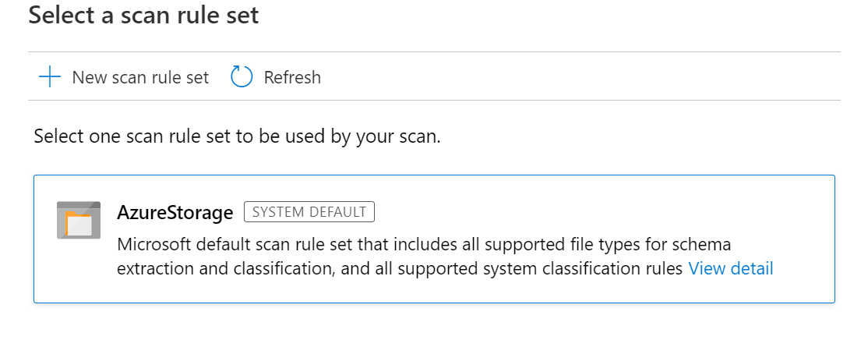
Task: Click the 'New scan rule set' toolbar label
Action: coord(140,77)
